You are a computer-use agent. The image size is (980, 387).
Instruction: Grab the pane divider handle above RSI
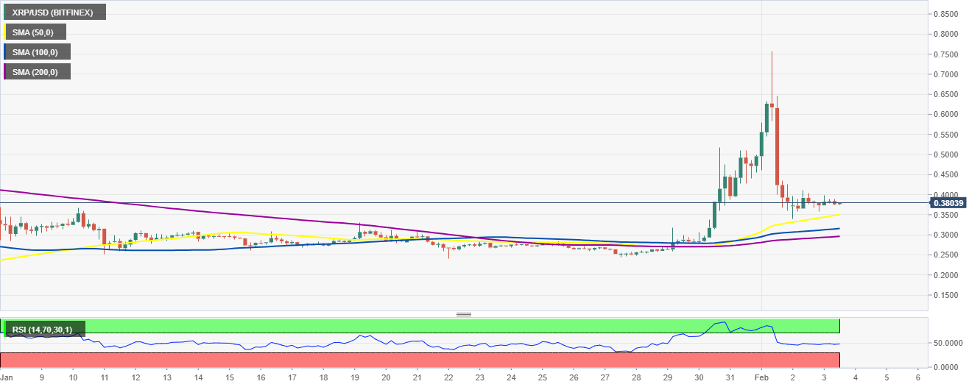[x=464, y=314]
